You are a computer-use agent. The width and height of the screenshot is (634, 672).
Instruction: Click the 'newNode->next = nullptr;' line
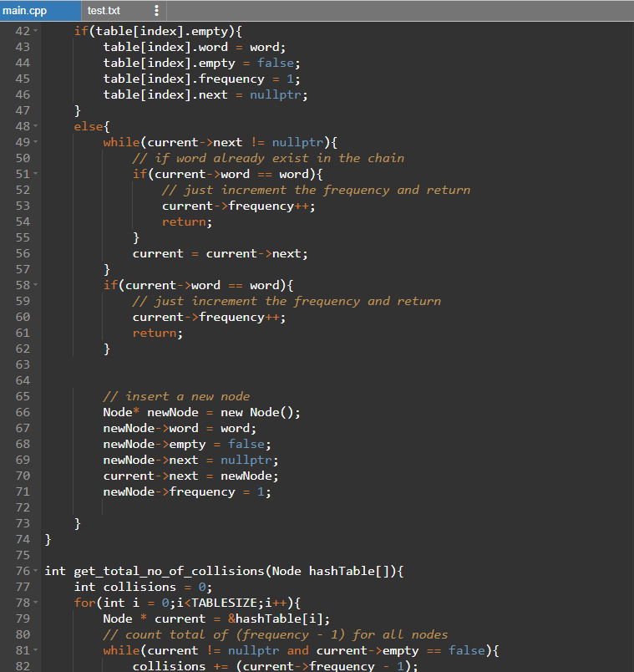click(x=190, y=460)
